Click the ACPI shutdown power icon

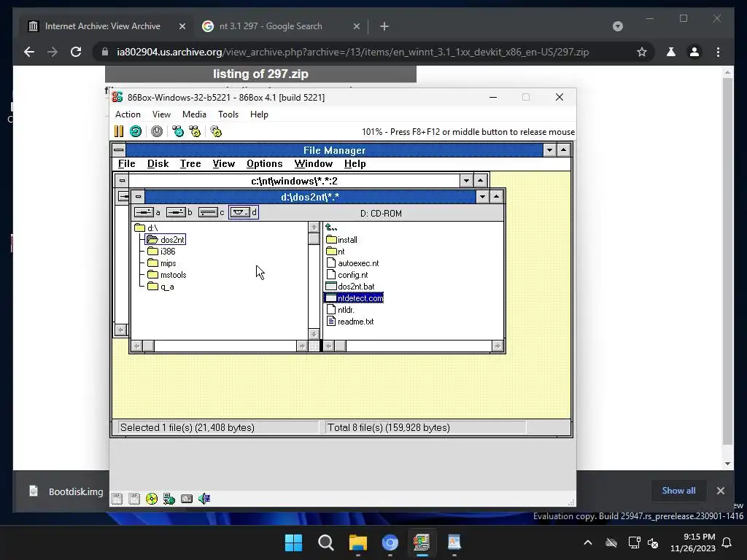click(157, 131)
